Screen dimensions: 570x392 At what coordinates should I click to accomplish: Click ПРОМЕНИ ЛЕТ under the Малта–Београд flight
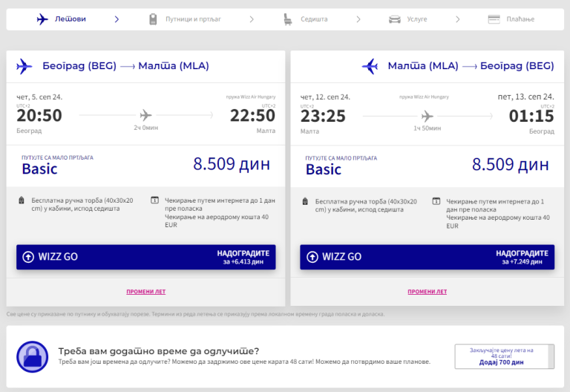427,292
